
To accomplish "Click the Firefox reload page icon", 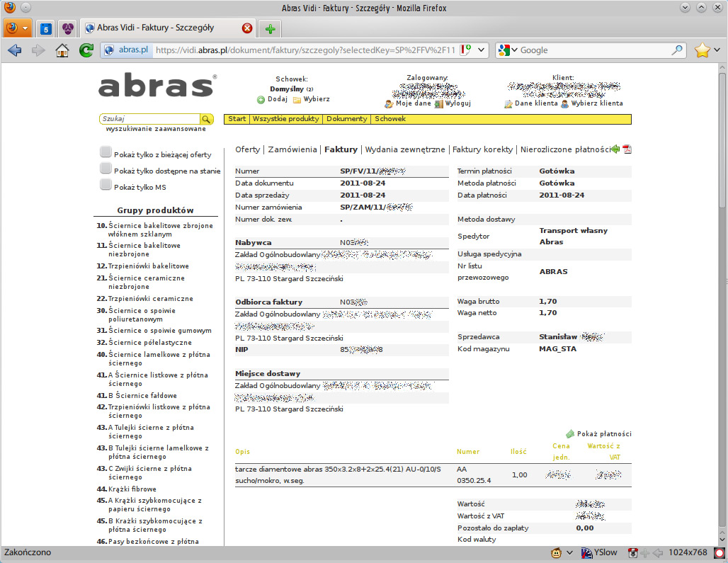I will click(x=86, y=50).
